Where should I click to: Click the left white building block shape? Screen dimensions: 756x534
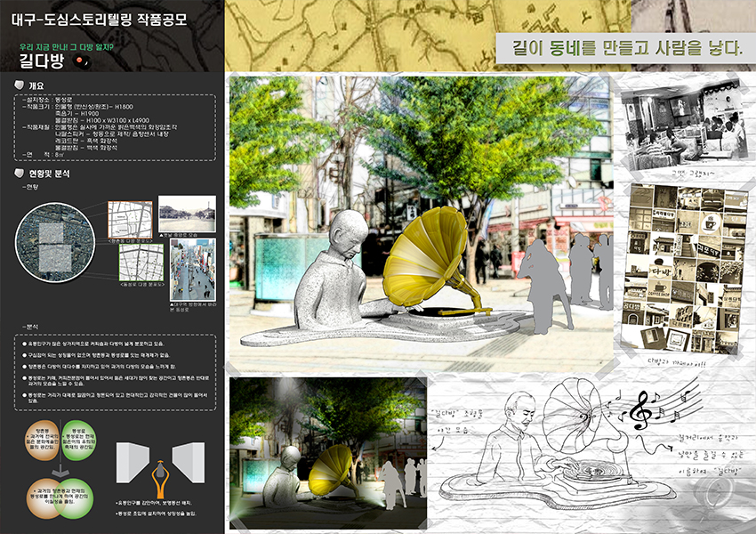point(133,463)
